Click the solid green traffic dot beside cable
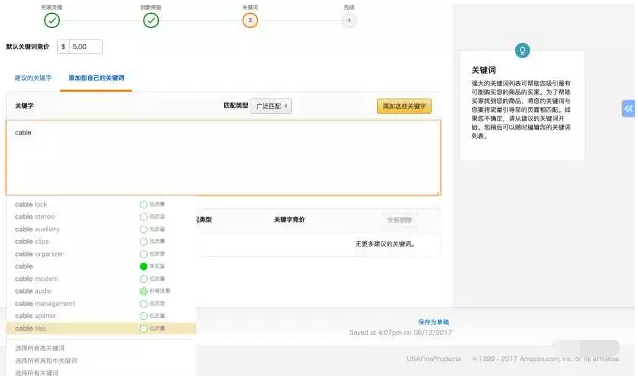 coord(144,267)
